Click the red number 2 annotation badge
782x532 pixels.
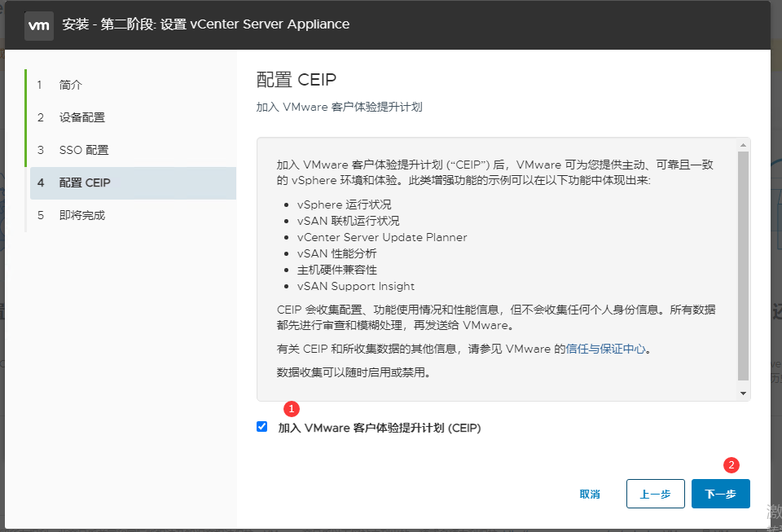pos(731,465)
